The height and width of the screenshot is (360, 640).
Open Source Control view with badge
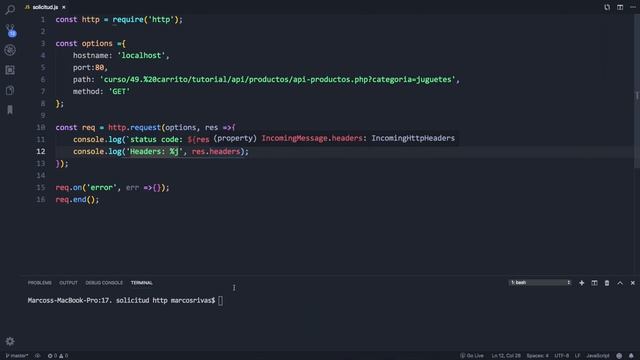click(x=10, y=30)
